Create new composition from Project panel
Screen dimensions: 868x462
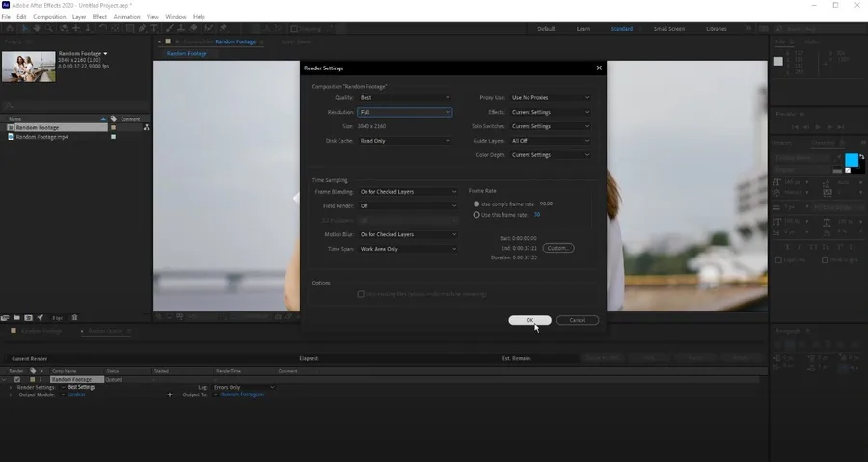pos(28,318)
